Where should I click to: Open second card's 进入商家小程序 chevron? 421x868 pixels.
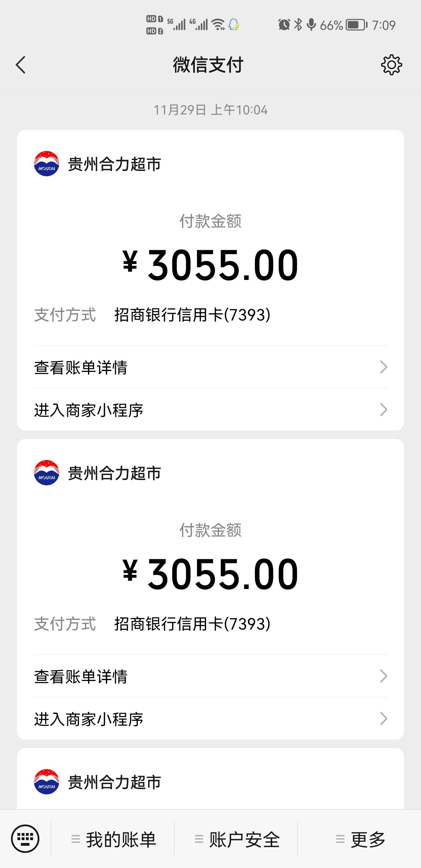point(383,719)
